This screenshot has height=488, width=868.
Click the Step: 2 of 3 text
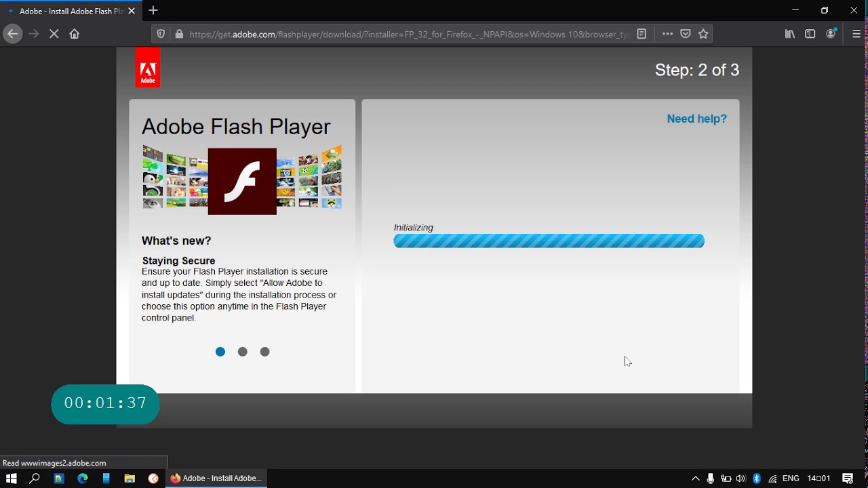tap(697, 70)
